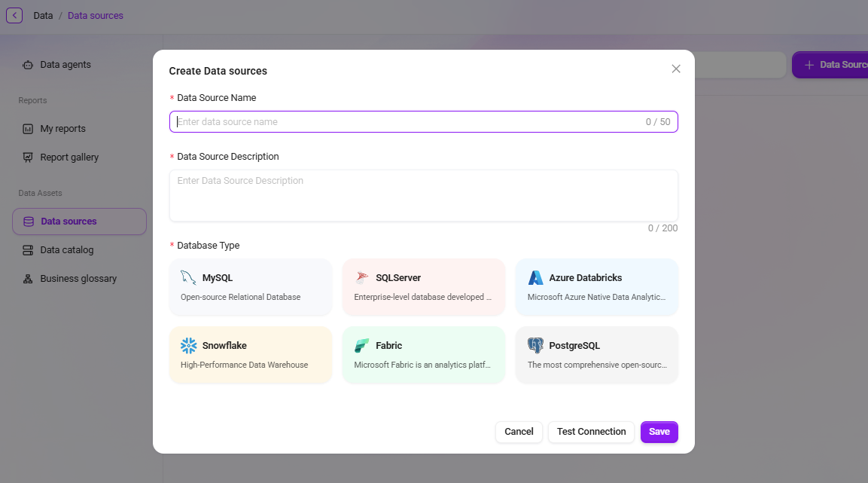This screenshot has width=868, height=483.
Task: Click Data breadcrumb link
Action: [x=43, y=16]
